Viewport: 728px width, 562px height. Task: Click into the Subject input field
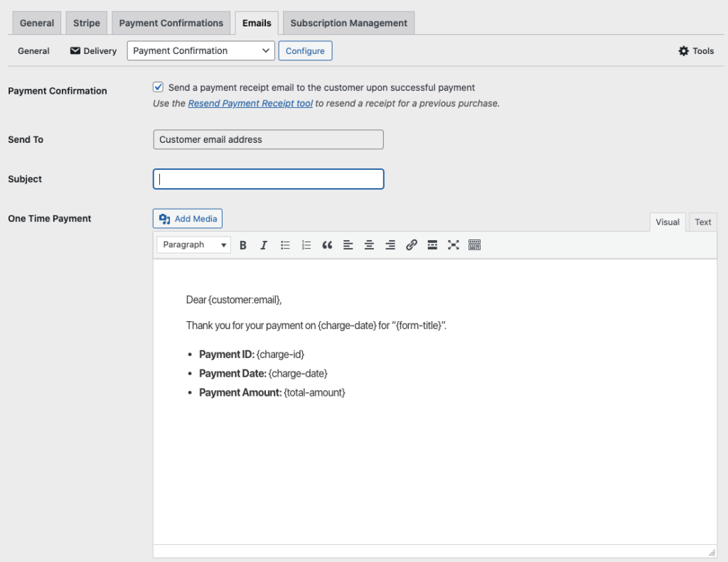click(269, 179)
